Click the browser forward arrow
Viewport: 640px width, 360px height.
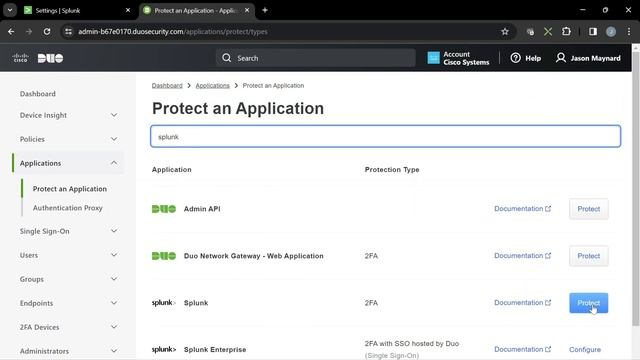[29, 31]
